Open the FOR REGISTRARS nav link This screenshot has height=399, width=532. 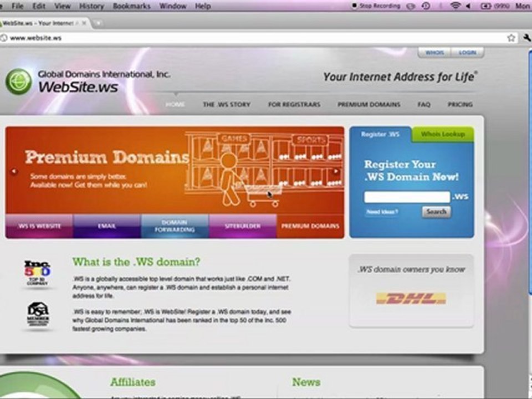294,105
